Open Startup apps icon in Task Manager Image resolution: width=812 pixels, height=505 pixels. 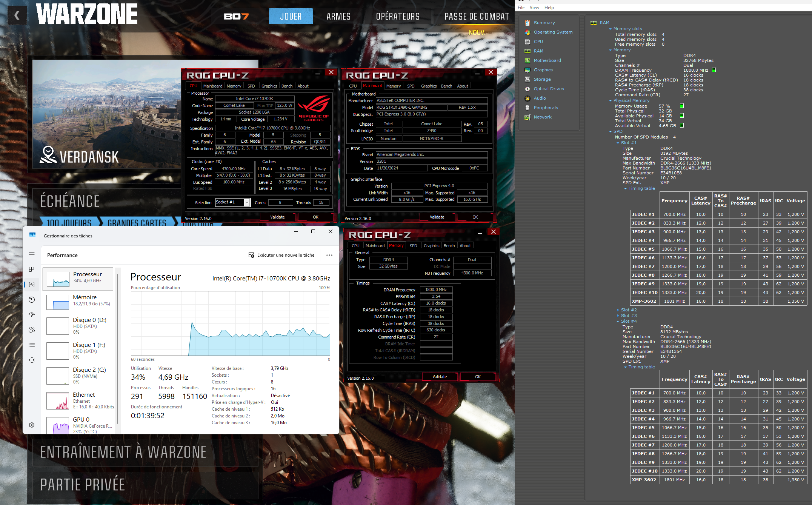32,314
